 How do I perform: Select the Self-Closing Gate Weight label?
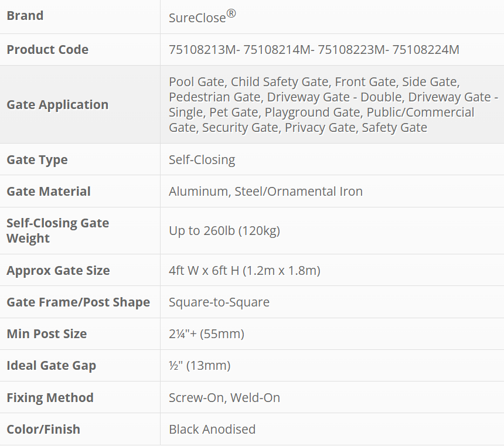[57, 230]
